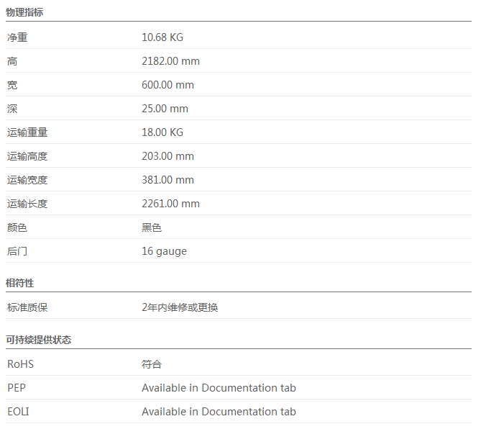This screenshot has width=504, height=429.
Task: Click the 物理指标 section heading
Action: point(25,12)
